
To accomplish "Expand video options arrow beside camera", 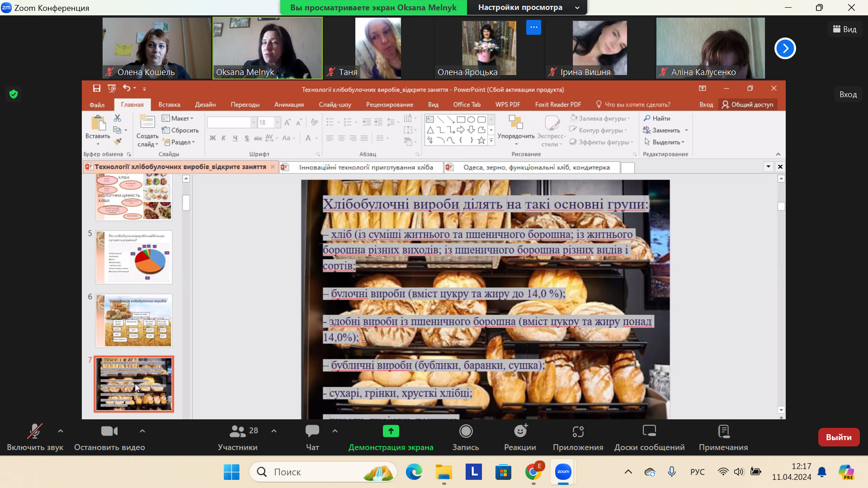I will coord(142,431).
